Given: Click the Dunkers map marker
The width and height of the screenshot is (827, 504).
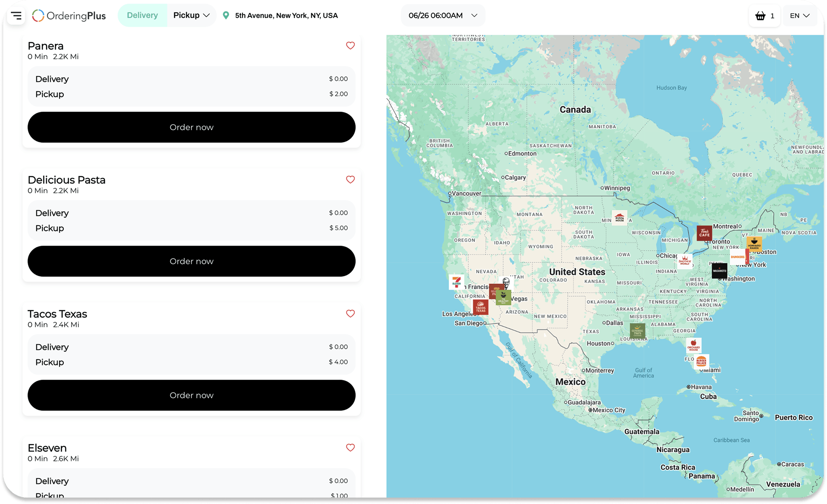Looking at the screenshot, I should (x=738, y=257).
